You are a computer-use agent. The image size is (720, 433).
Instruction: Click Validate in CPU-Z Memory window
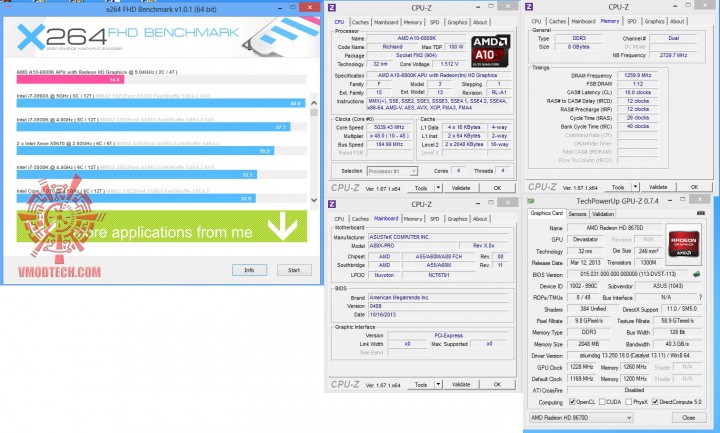click(x=658, y=187)
